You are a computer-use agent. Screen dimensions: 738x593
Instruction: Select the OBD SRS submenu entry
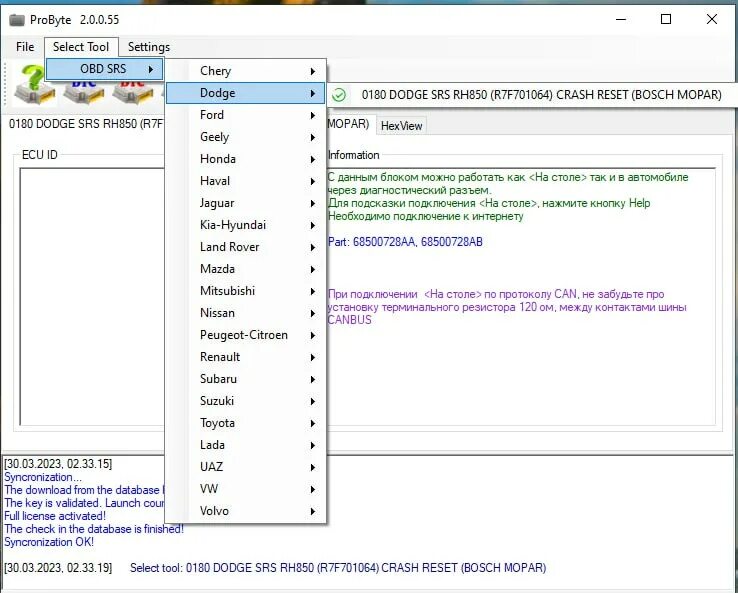pyautogui.click(x=104, y=69)
